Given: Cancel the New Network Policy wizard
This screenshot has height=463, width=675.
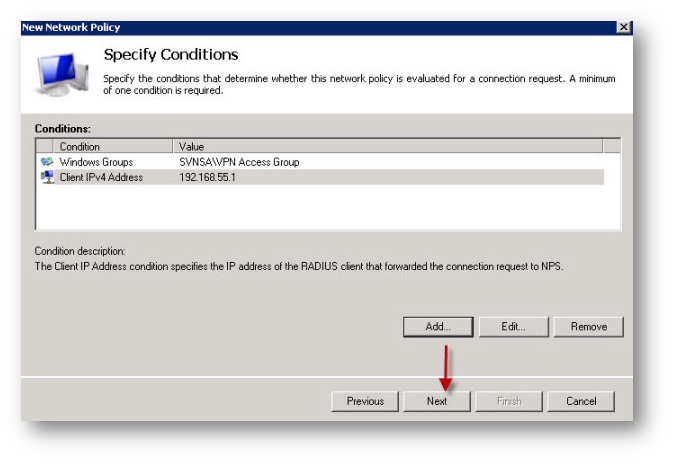Looking at the screenshot, I should tap(581, 401).
